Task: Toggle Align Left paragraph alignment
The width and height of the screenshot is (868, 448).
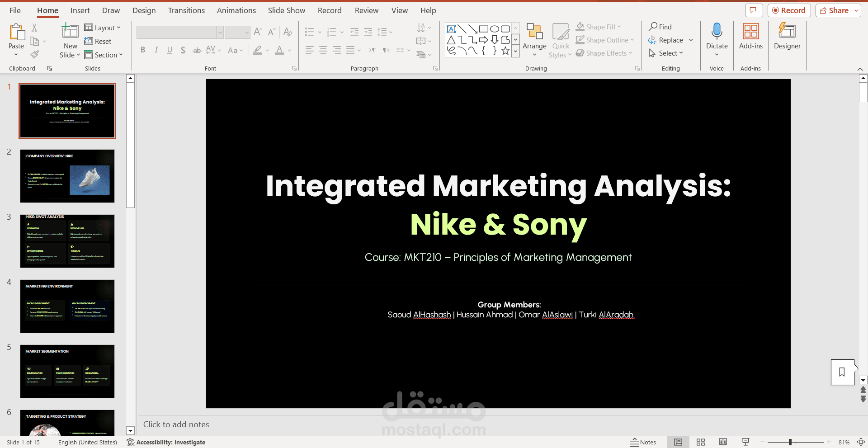Action: pyautogui.click(x=309, y=50)
